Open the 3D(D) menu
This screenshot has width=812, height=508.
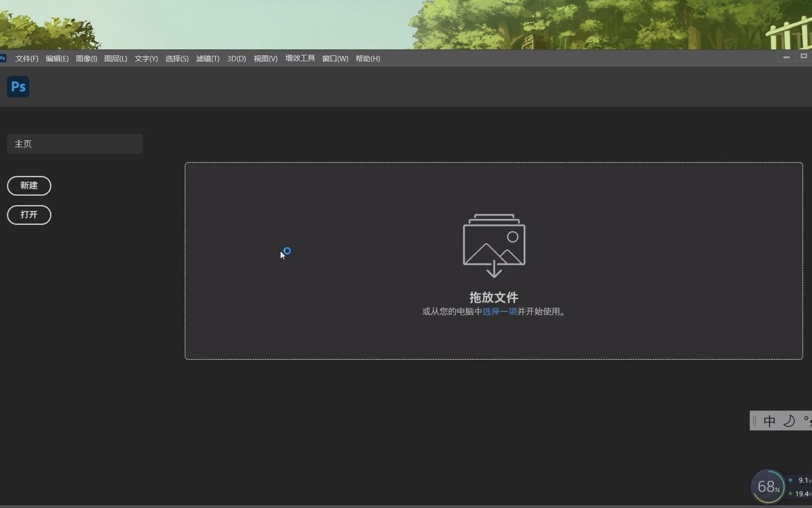pos(236,58)
